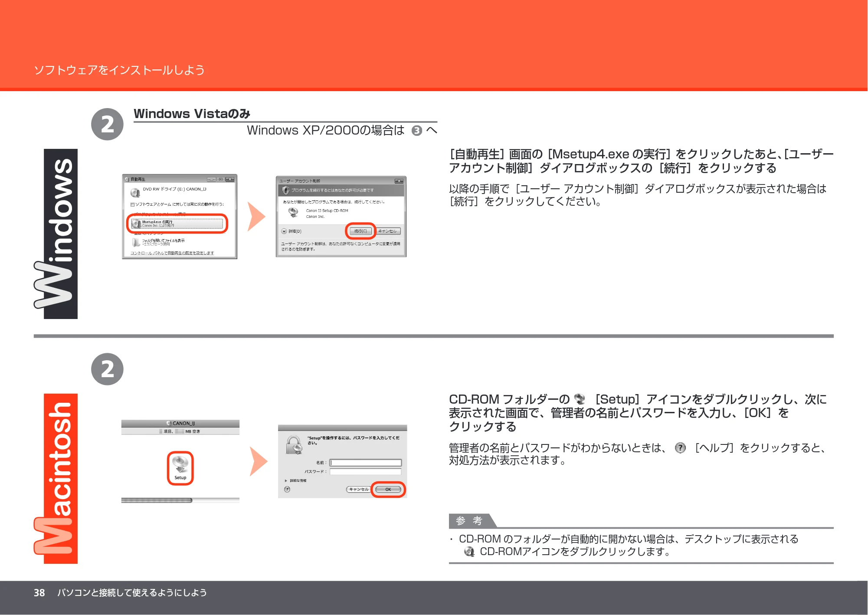Open folder to view files option in AutoPlay
The image size is (868, 615).
(159, 242)
